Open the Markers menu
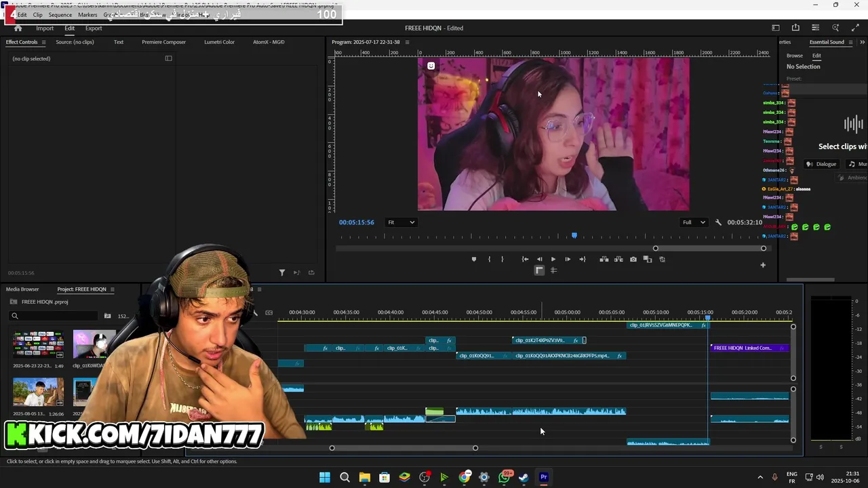 87,15
